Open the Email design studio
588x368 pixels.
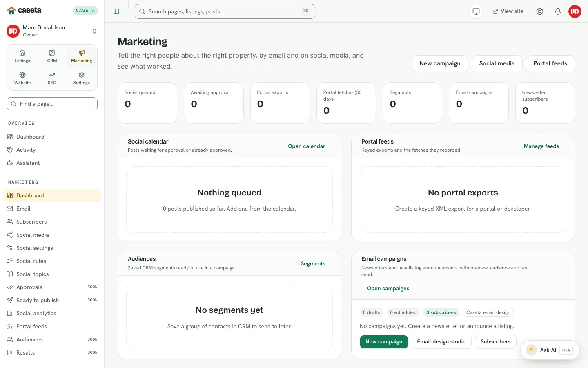[441, 342]
